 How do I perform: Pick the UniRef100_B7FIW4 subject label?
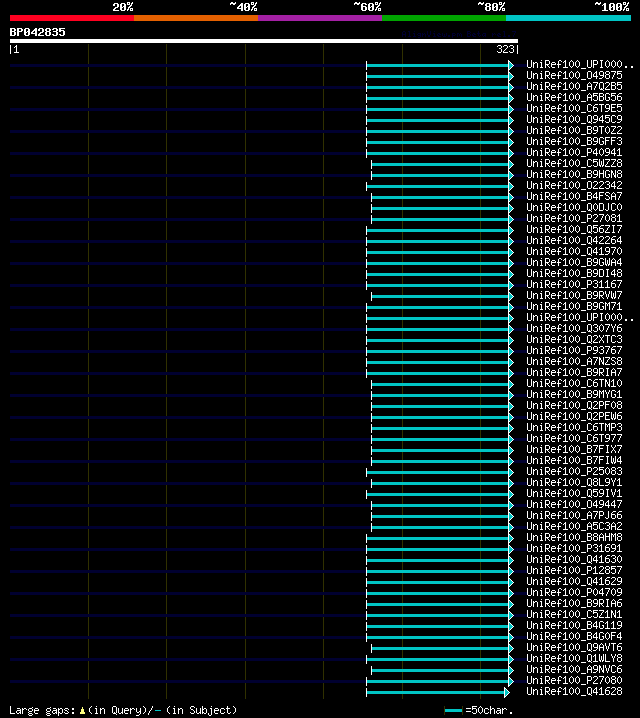click(x=574, y=460)
